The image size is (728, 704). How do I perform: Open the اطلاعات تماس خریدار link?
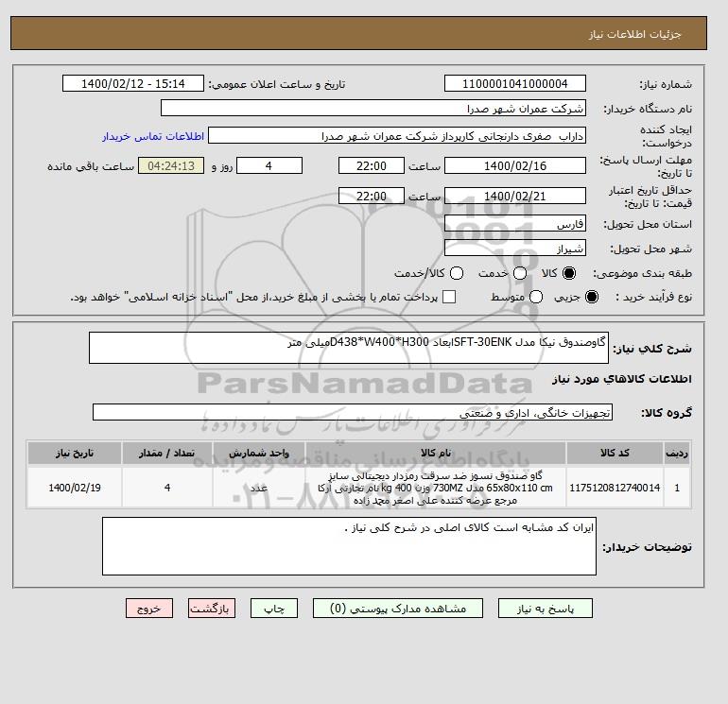(153, 136)
